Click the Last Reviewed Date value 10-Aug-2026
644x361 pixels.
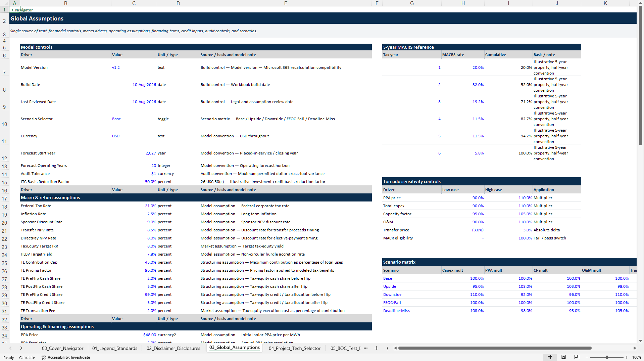134,102
